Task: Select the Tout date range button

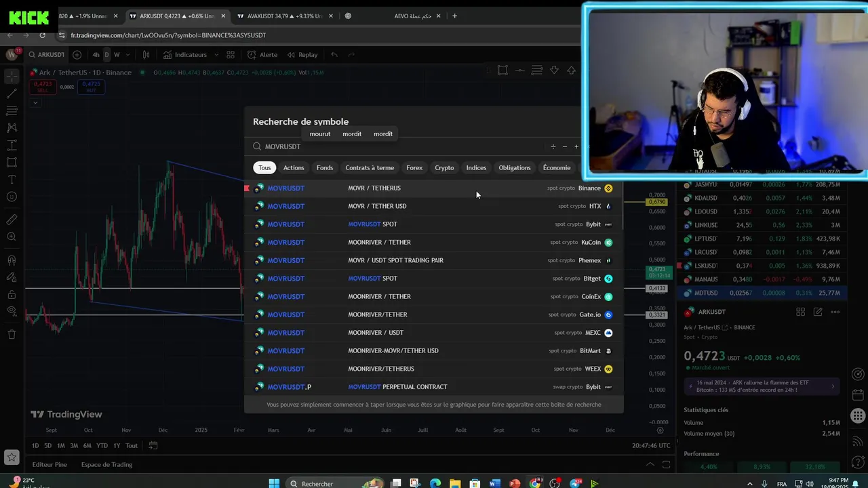Action: click(132, 445)
